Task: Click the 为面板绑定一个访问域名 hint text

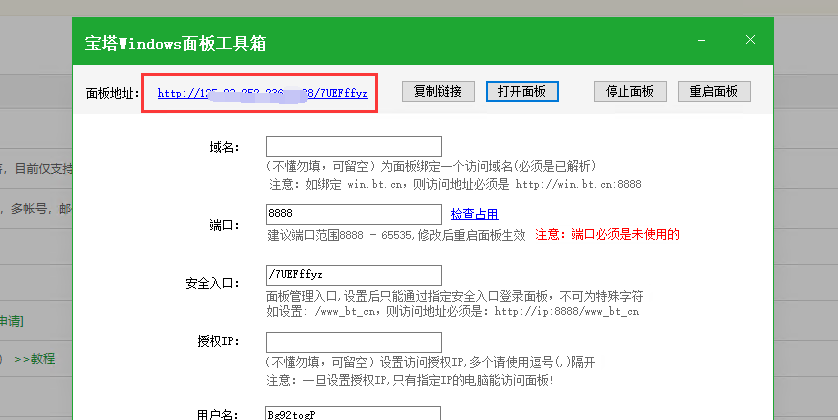Action: [431, 167]
